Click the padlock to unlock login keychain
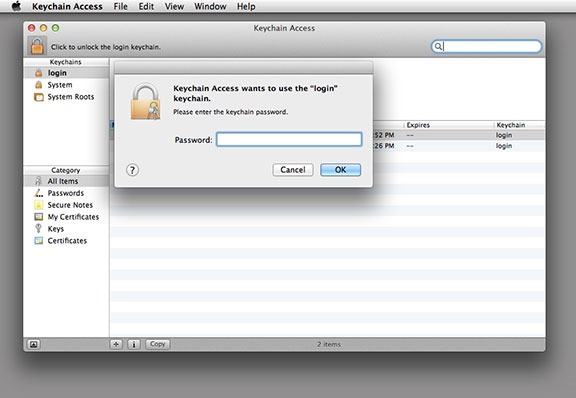 (x=37, y=46)
